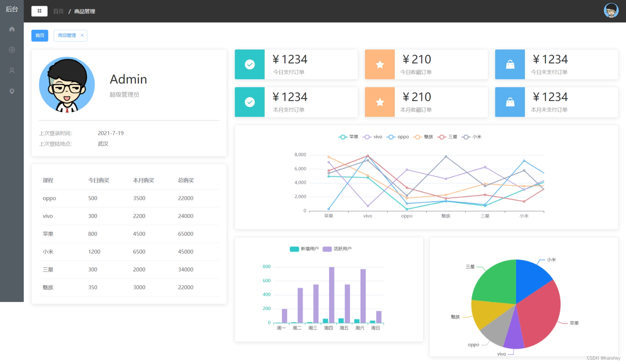The image size is (626, 364).
Task: Select the oppo row name in table
Action: click(49, 198)
